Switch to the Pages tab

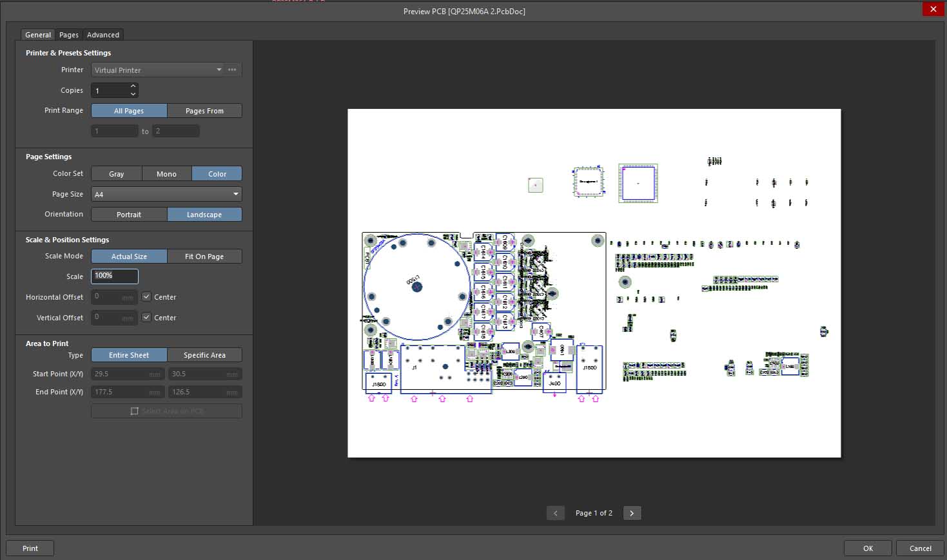(69, 35)
